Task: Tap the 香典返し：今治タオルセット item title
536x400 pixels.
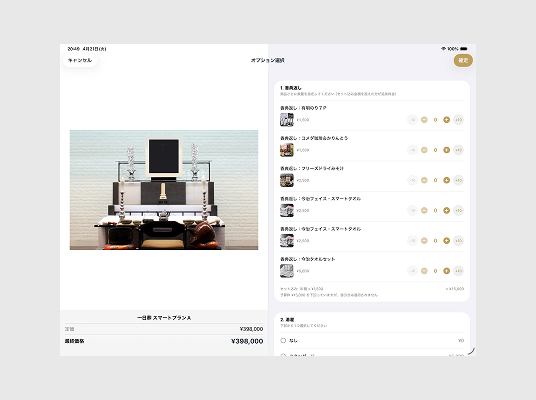Action: (x=307, y=259)
